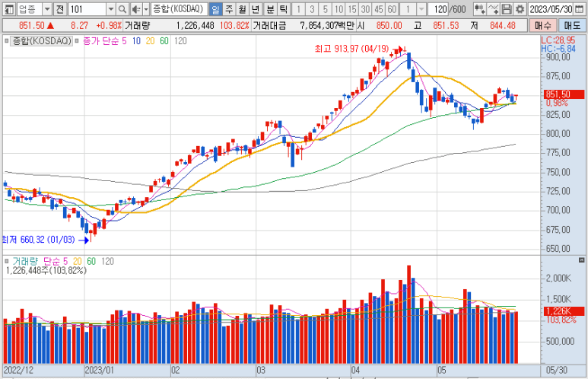Click the search magnifier icon
This screenshot has height=379, width=588.
(124, 9)
